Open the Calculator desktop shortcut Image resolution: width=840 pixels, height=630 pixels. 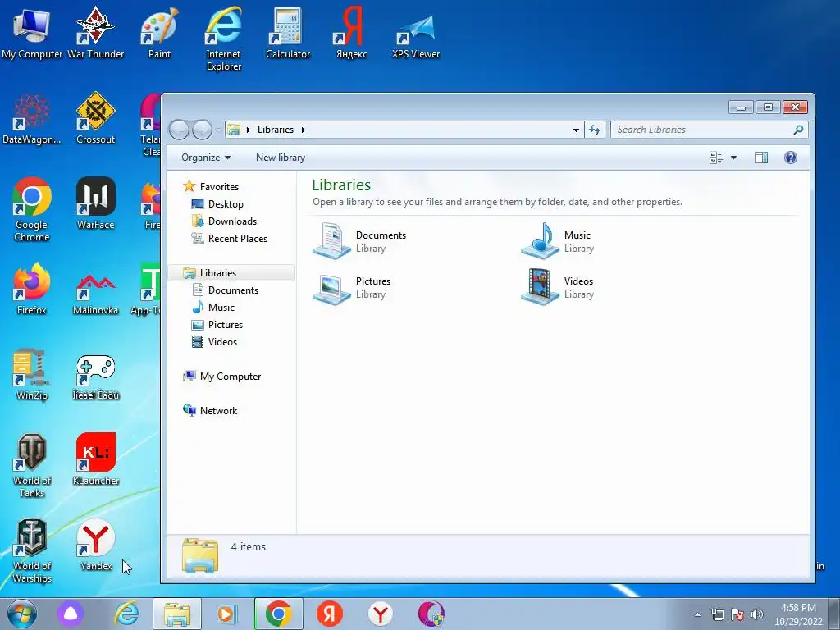pos(288,33)
